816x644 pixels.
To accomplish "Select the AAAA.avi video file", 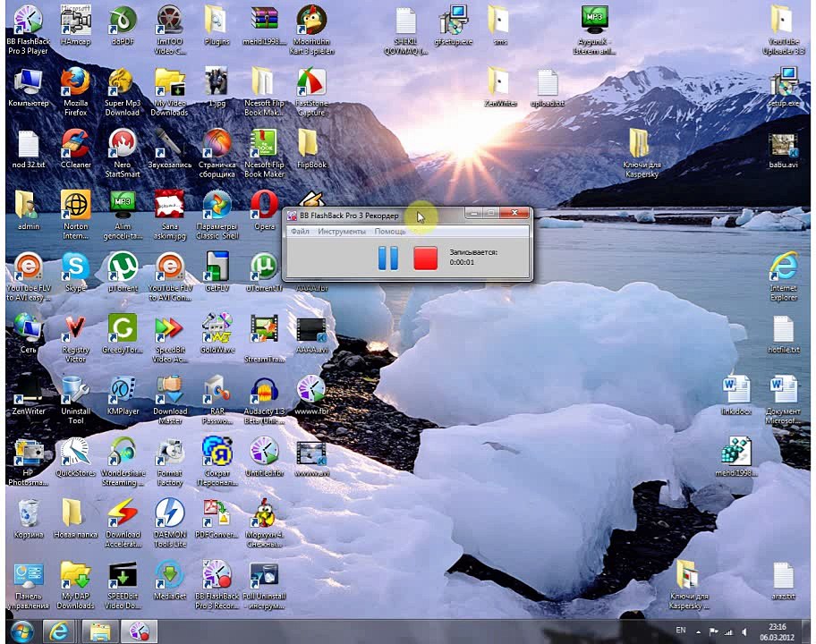I will [311, 334].
